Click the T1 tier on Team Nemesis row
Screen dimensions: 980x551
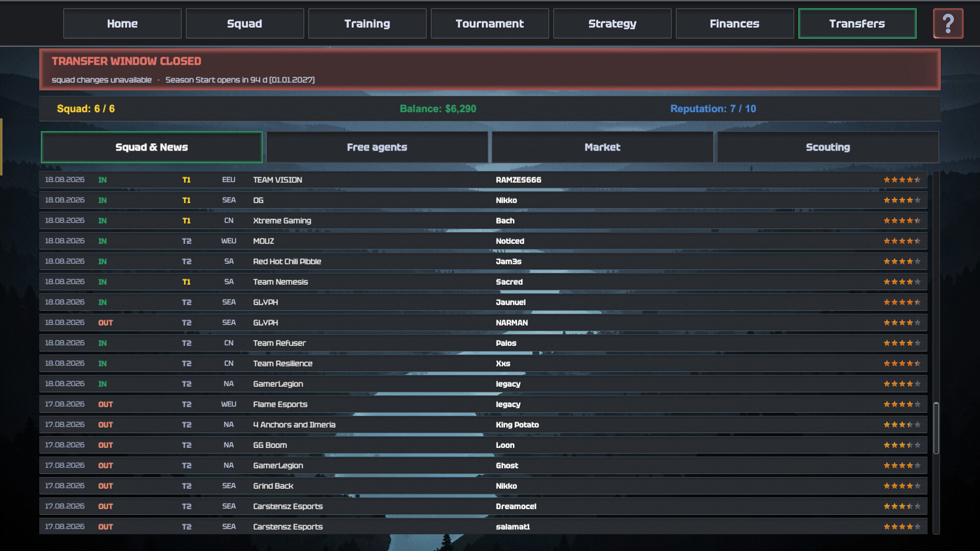point(186,282)
